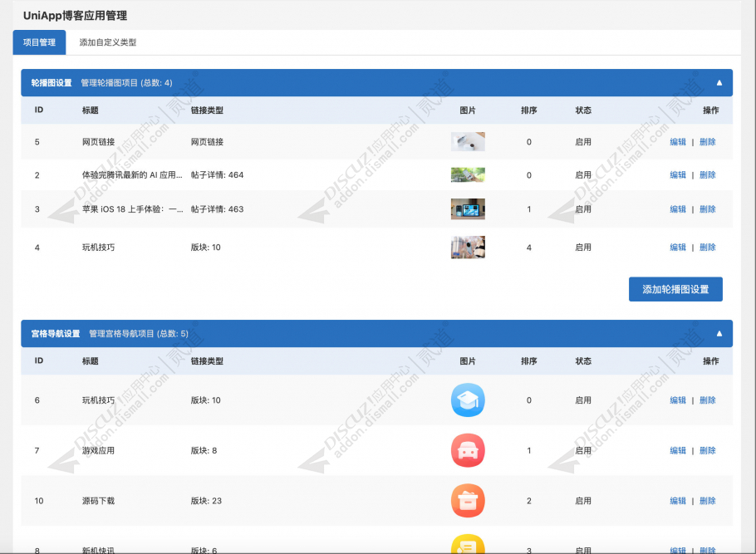The image size is (756, 554).
Task: Click 版块: 23 link type cell
Action: point(206,501)
